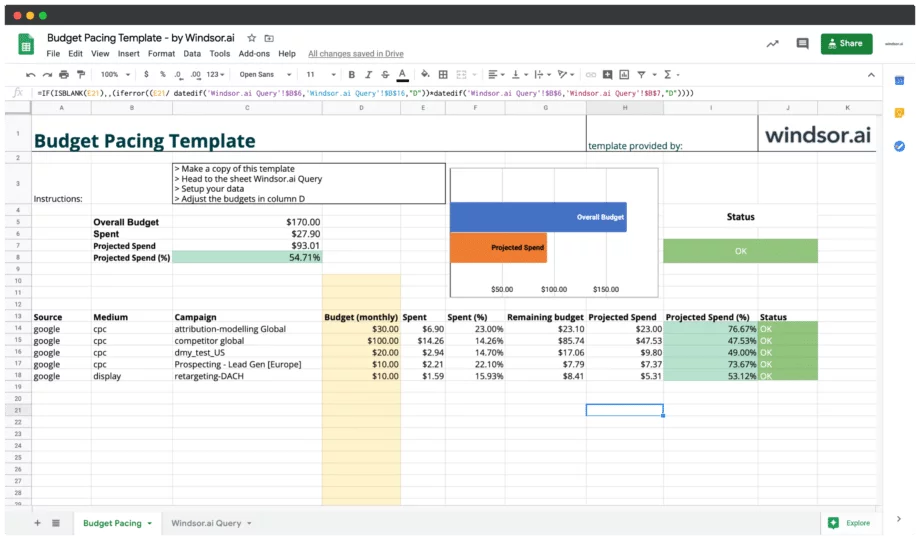The height and width of the screenshot is (540, 920).
Task: Open horizontal align dropdown
Action: [x=496, y=75]
